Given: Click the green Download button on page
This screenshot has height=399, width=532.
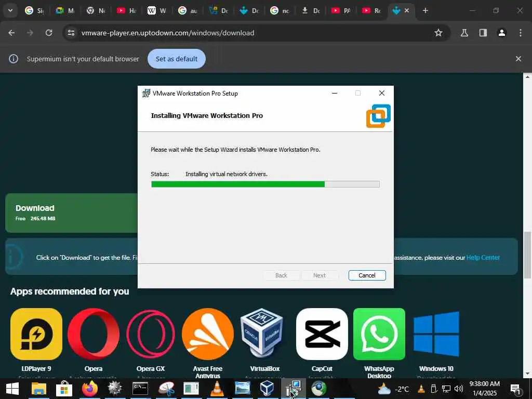Looking at the screenshot, I should click(71, 212).
